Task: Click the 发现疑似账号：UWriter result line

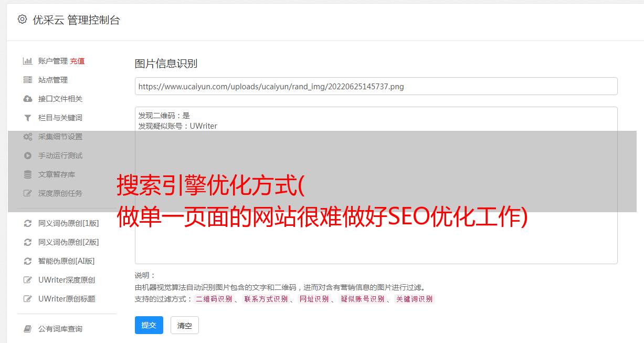Action: tap(177, 126)
